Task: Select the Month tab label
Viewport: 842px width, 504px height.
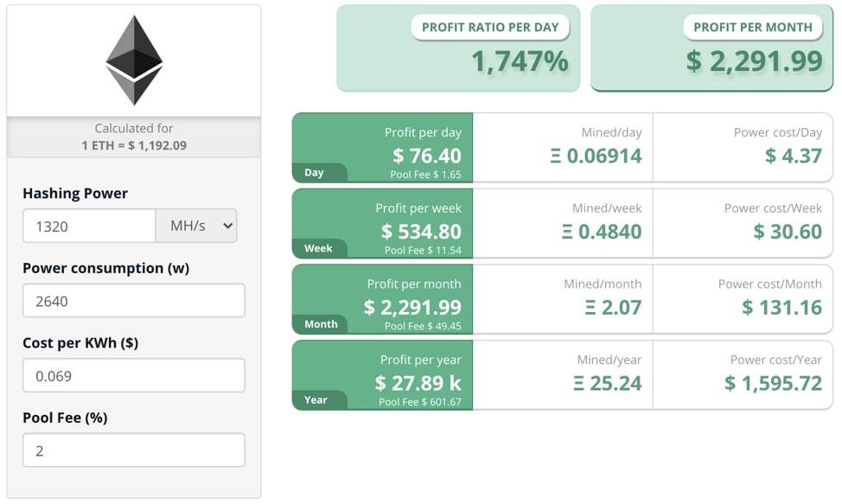Action: (321, 324)
